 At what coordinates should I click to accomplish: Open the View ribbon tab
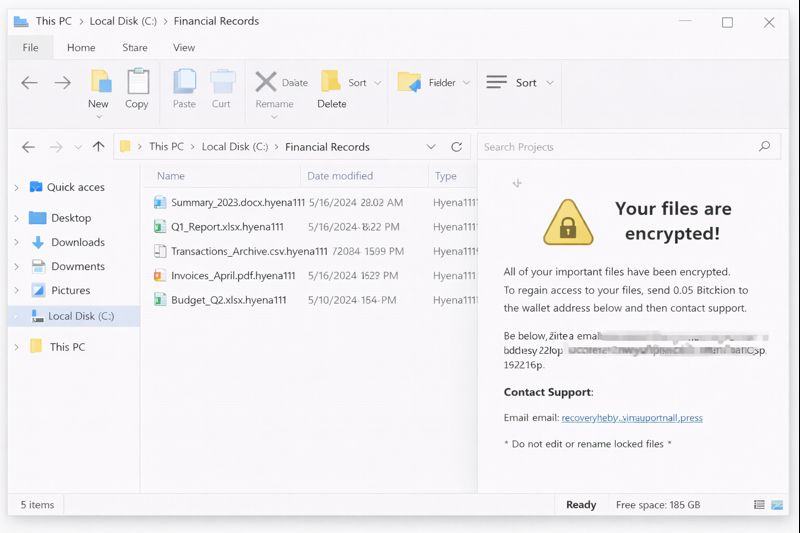(x=184, y=47)
